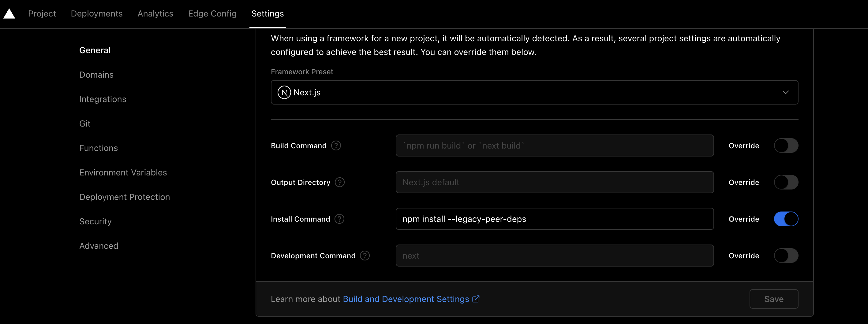Open Advanced settings section
This screenshot has height=324, width=868.
(99, 246)
